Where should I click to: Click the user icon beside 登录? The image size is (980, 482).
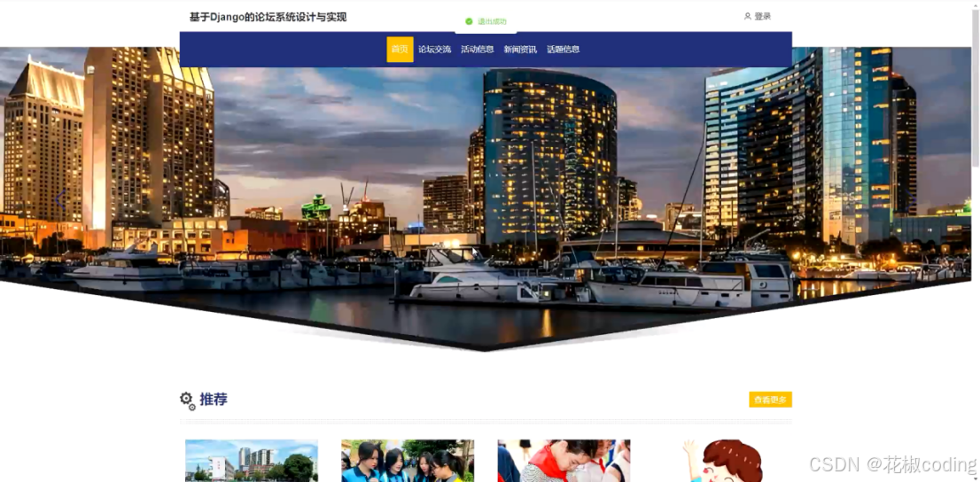point(748,16)
